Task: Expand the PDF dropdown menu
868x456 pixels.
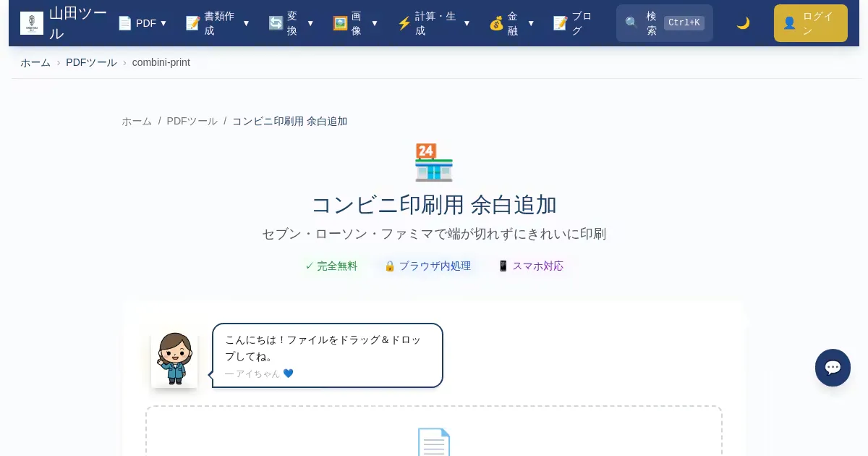Action: click(142, 23)
